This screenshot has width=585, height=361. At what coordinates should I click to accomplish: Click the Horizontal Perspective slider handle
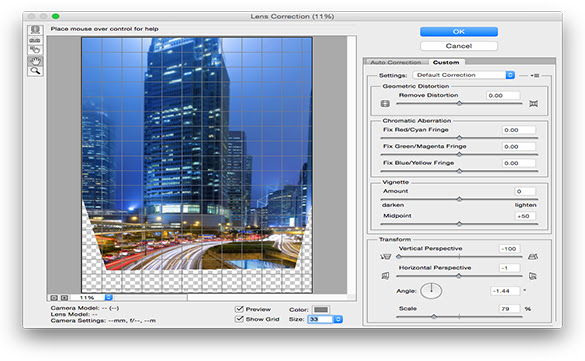pos(459,276)
